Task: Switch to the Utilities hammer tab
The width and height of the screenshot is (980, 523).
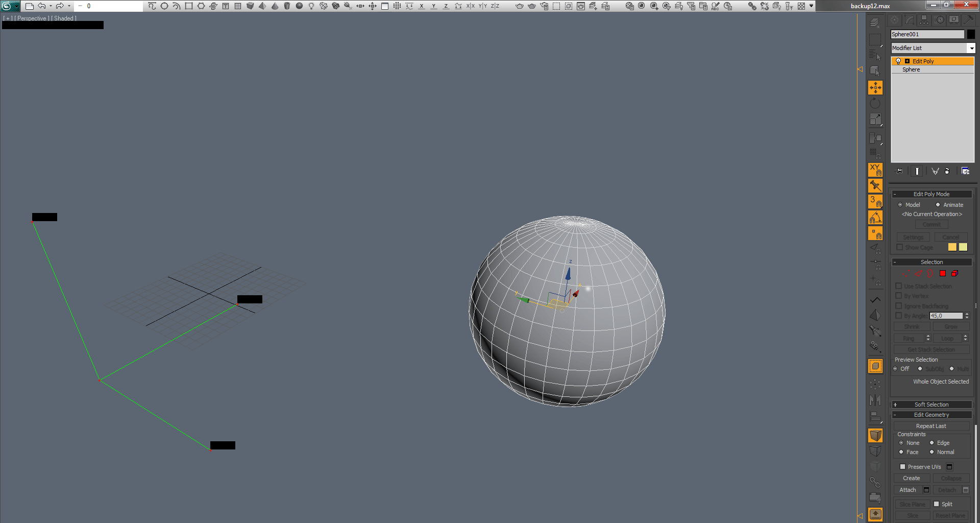Action: click(968, 20)
